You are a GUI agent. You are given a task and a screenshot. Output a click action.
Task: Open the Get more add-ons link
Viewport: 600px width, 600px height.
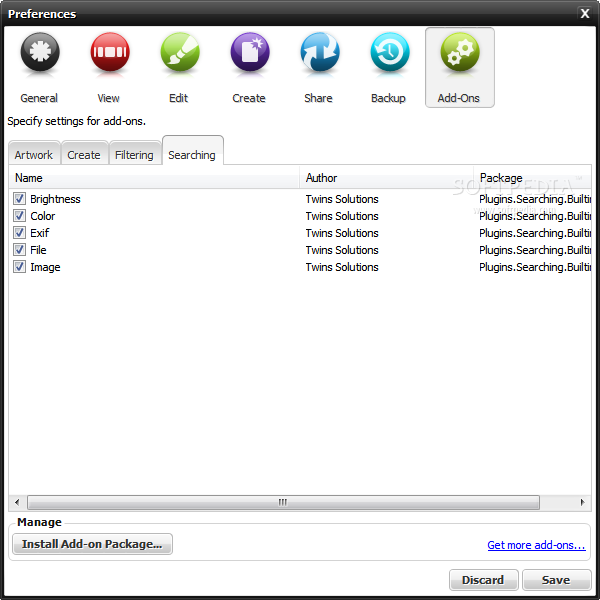coord(536,545)
